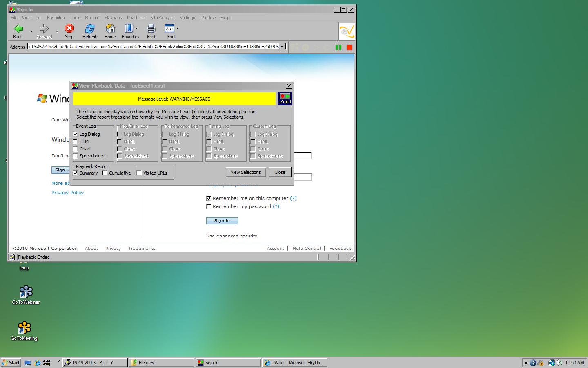Open the address bar dropdown list
Image resolution: width=588 pixels, height=368 pixels.
click(x=283, y=47)
